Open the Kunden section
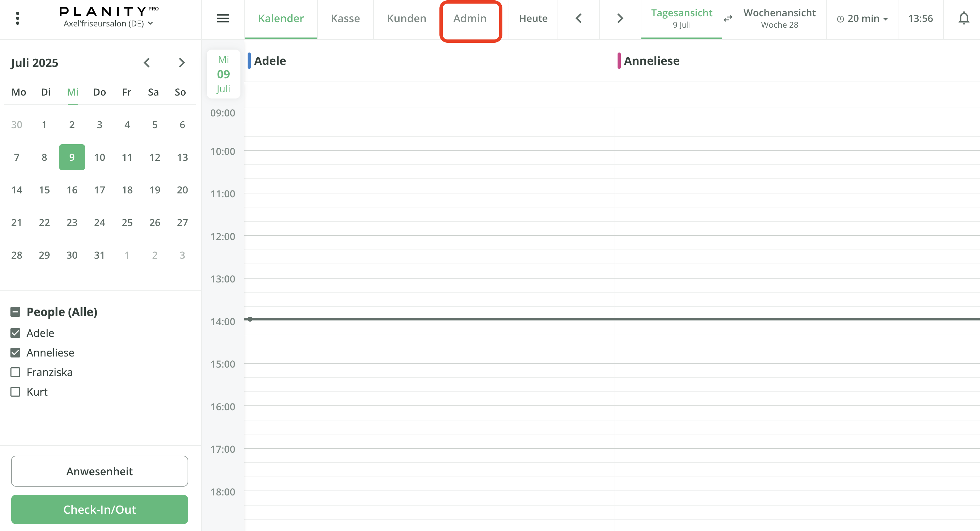This screenshot has height=531, width=980. coord(406,18)
